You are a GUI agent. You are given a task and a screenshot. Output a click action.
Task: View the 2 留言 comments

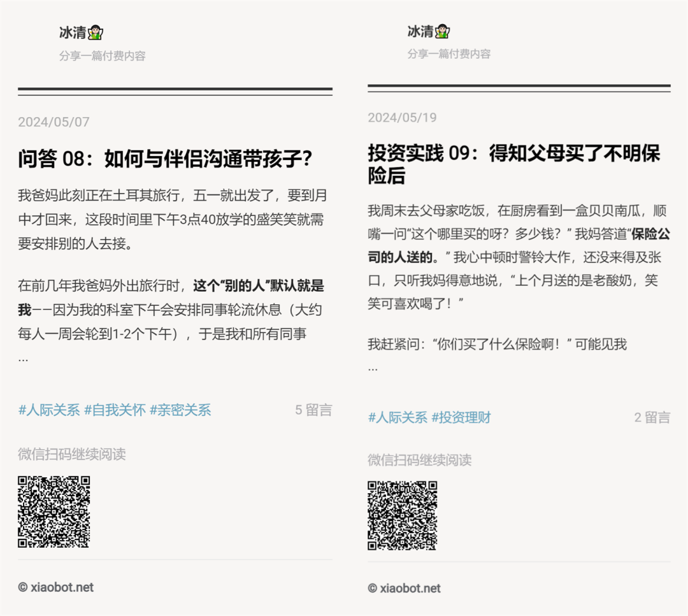pos(652,417)
